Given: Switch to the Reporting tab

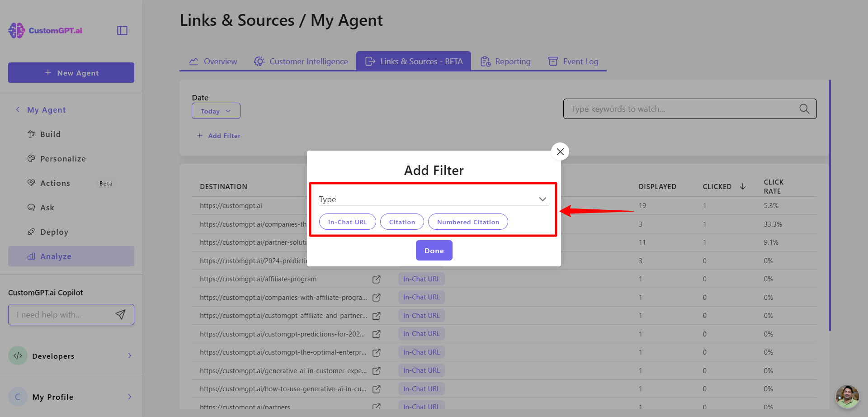Looking at the screenshot, I should pos(505,61).
